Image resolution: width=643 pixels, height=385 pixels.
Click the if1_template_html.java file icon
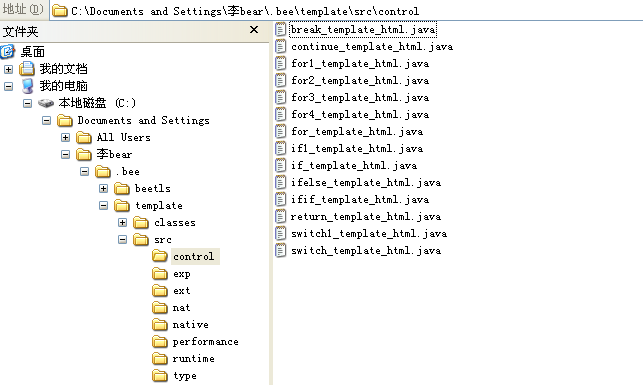click(x=280, y=148)
